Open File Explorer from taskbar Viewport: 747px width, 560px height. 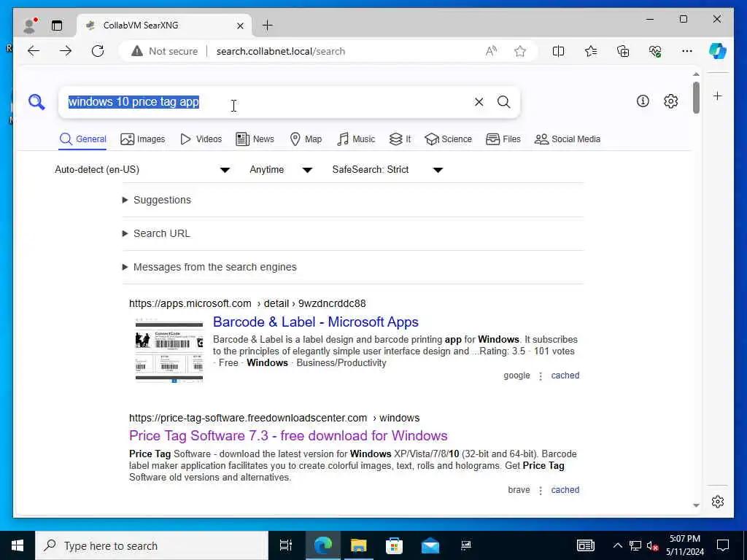pos(358,545)
